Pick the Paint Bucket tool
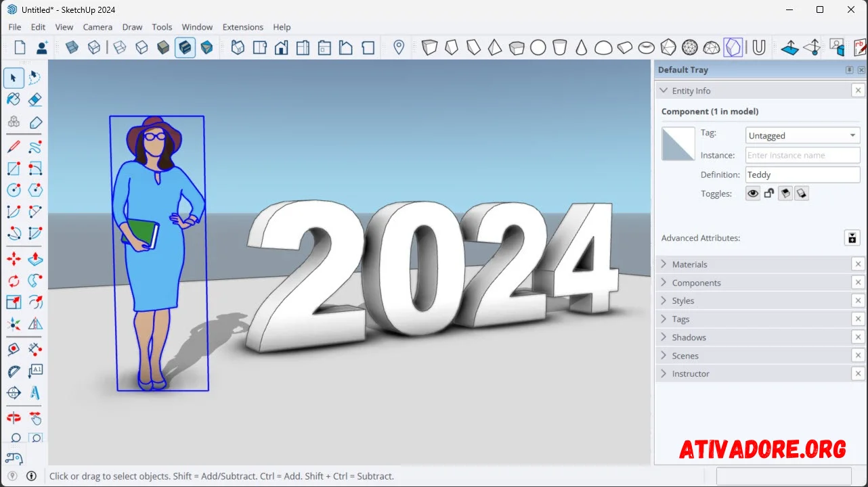Screen dimensions: 868x487 tap(14, 100)
